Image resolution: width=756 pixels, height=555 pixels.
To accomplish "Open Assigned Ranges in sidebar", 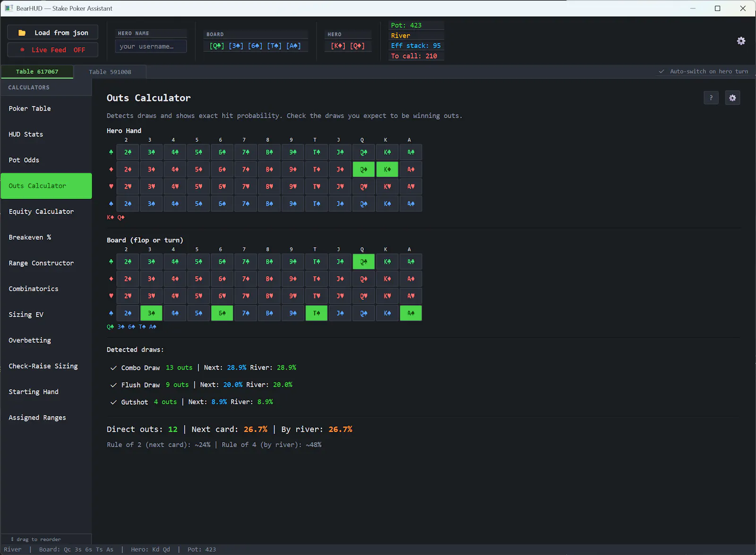I will coord(46,418).
